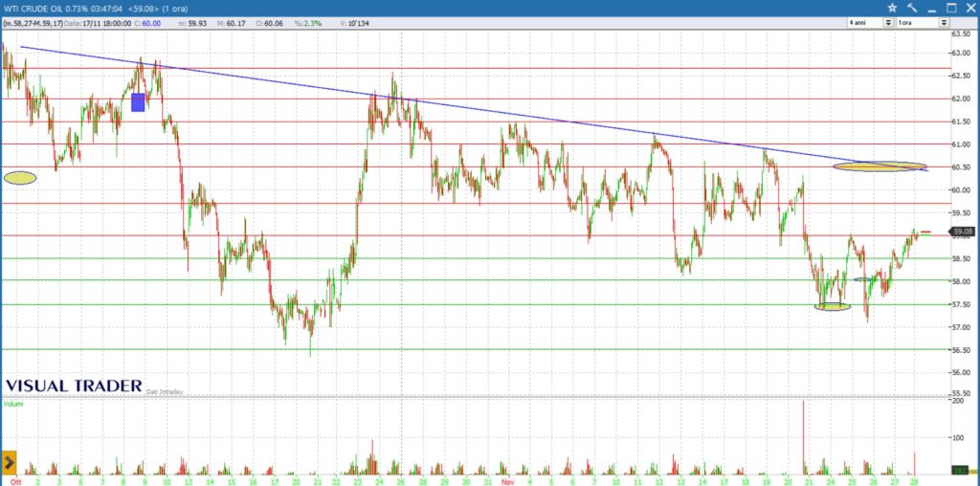This screenshot has height=486, width=980.
Task: Open the hammer tools icon in title bar
Action: click(x=912, y=8)
